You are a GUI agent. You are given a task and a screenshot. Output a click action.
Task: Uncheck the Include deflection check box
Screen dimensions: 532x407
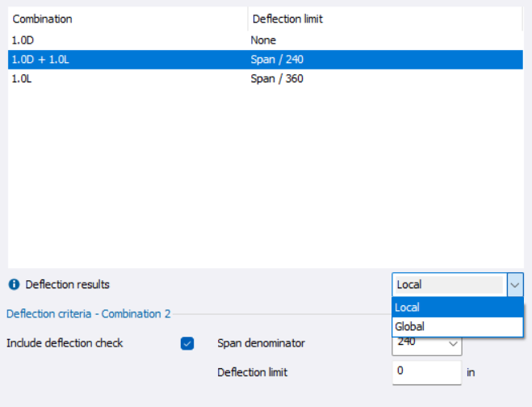pyautogui.click(x=187, y=343)
